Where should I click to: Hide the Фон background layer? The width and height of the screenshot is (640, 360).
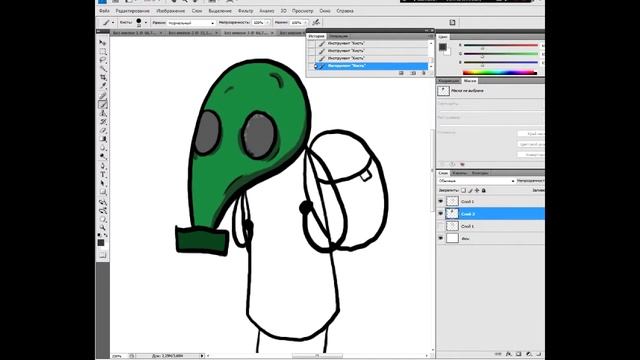pyautogui.click(x=440, y=238)
